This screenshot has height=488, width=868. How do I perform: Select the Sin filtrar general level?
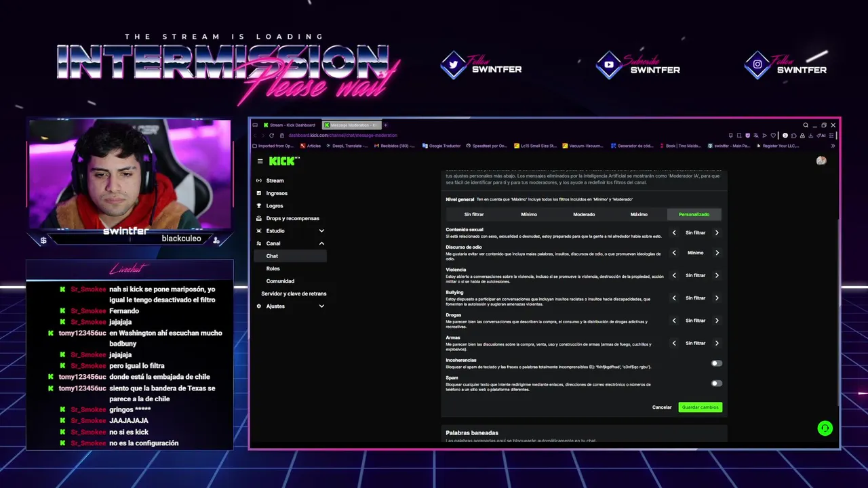(474, 214)
